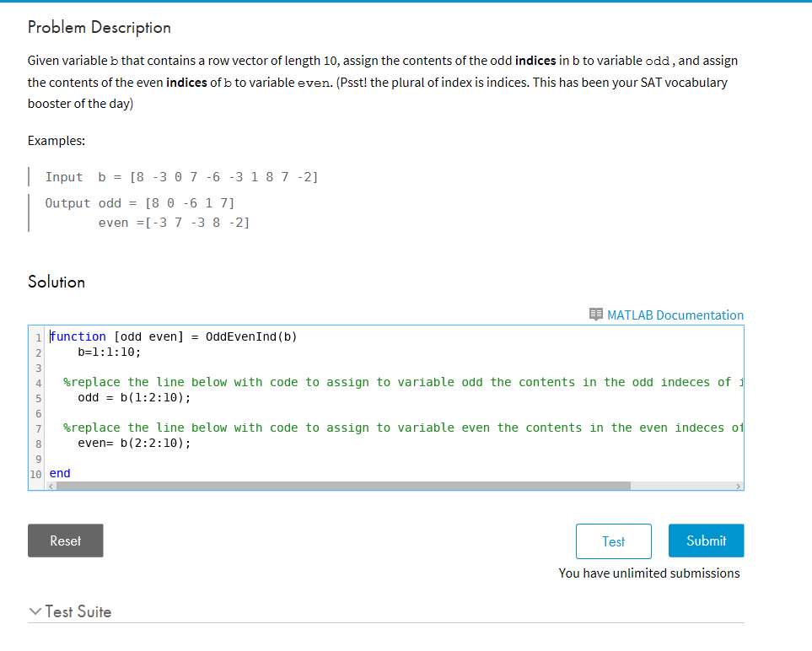Click the right arrow on the code editor scrollbar

coord(739,486)
